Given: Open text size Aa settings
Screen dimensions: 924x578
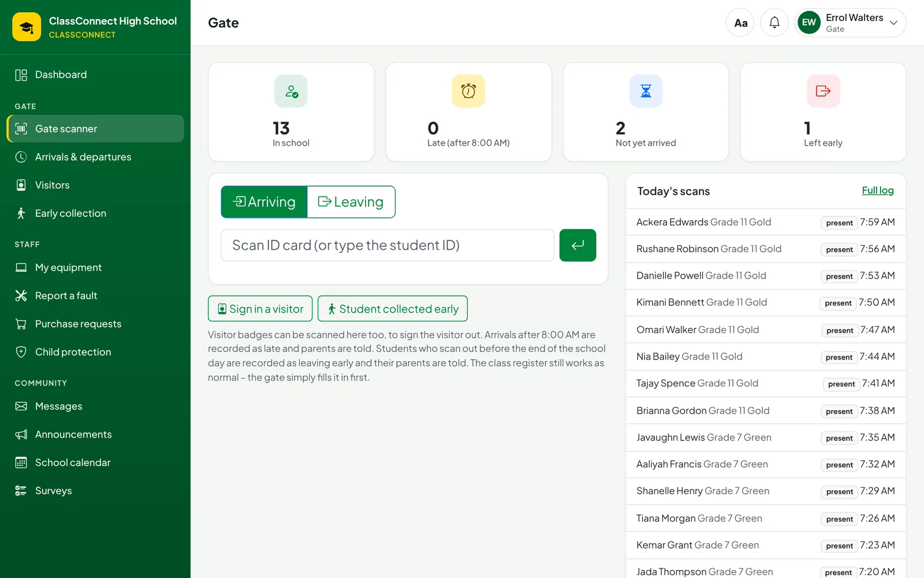Looking at the screenshot, I should [x=740, y=23].
